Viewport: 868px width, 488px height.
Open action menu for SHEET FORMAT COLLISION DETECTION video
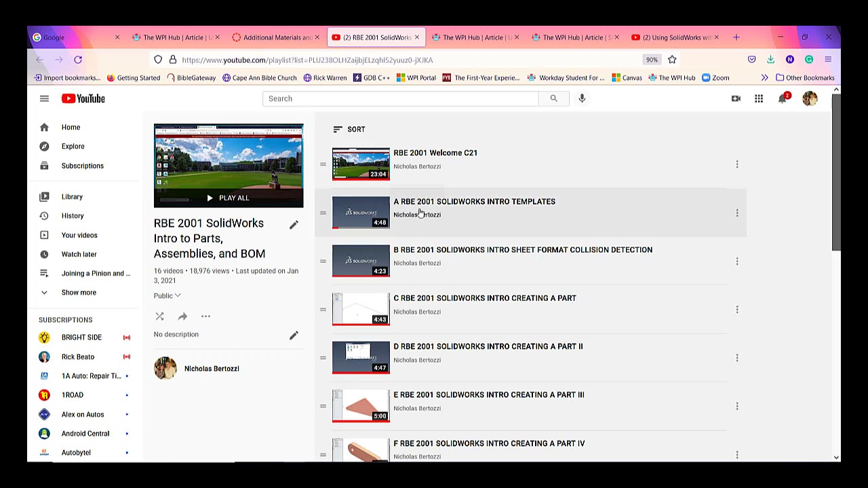pos(737,261)
